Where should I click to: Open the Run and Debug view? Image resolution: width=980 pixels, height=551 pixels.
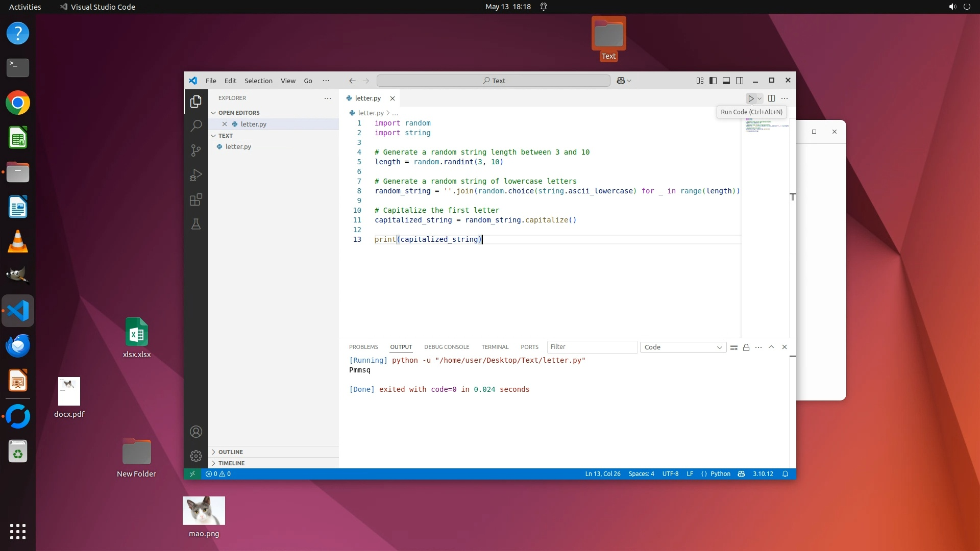coord(196,175)
